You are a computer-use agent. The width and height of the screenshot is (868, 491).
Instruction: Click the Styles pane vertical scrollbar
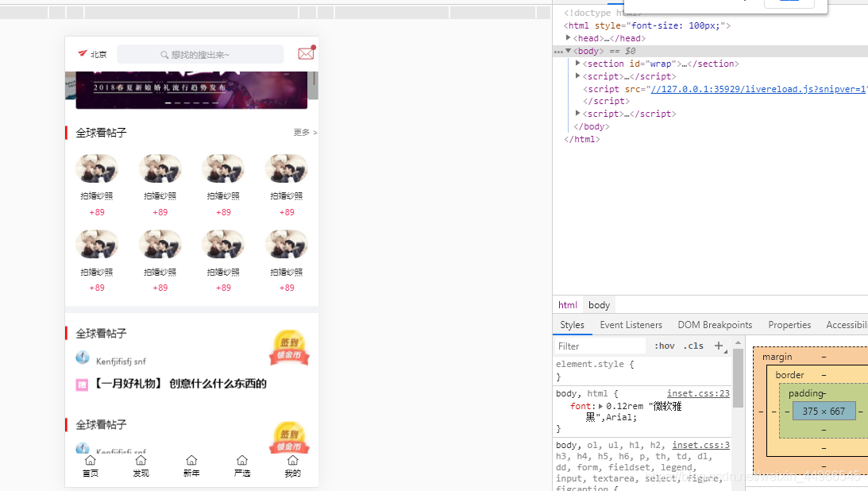tap(738, 378)
